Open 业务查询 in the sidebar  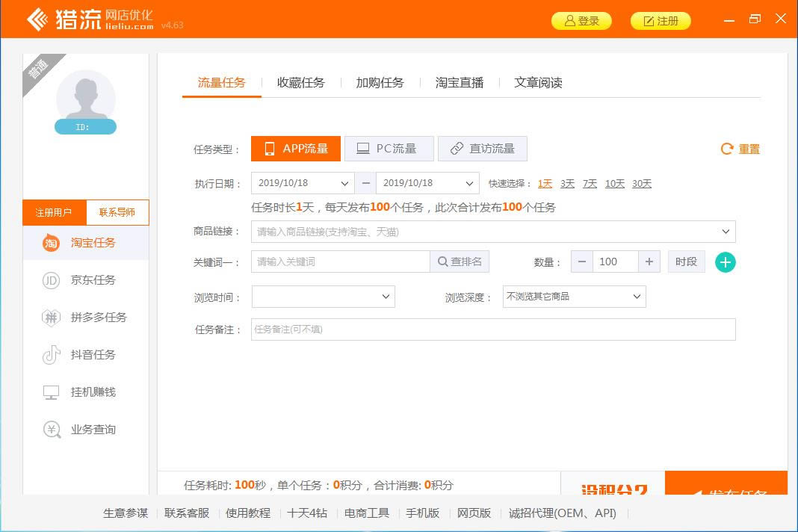[85, 430]
